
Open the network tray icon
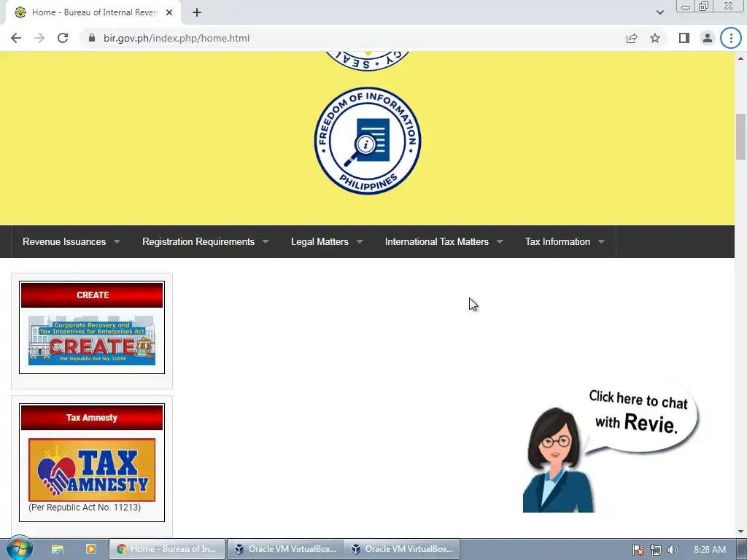tap(656, 550)
